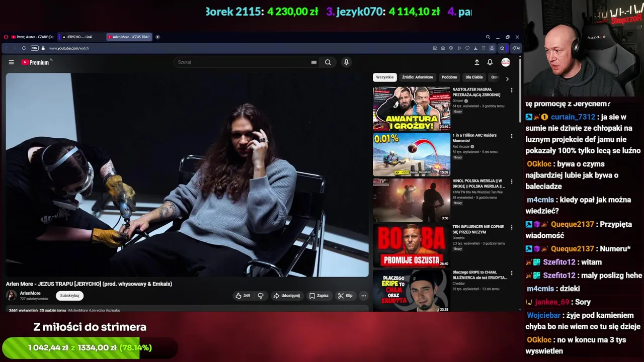The height and width of the screenshot is (362, 644).
Task: Click the video player to pause
Action: point(187,175)
